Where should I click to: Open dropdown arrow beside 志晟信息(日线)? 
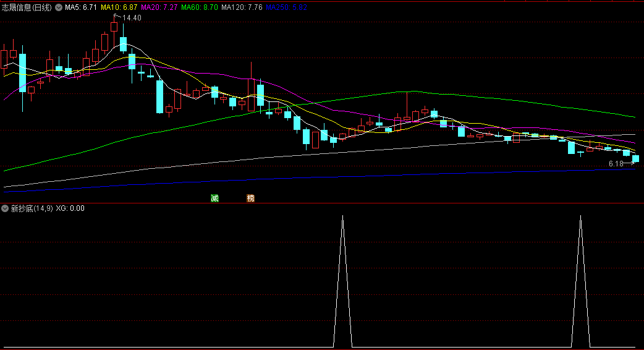(59, 7)
